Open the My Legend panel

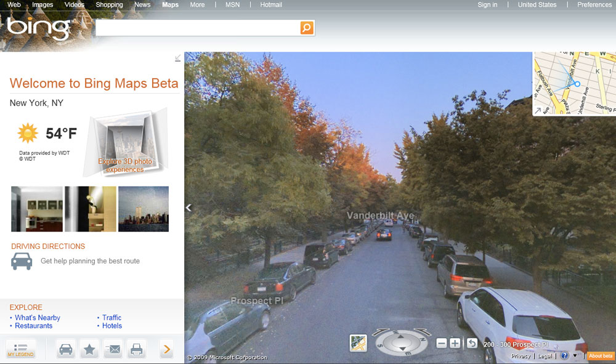pyautogui.click(x=21, y=349)
